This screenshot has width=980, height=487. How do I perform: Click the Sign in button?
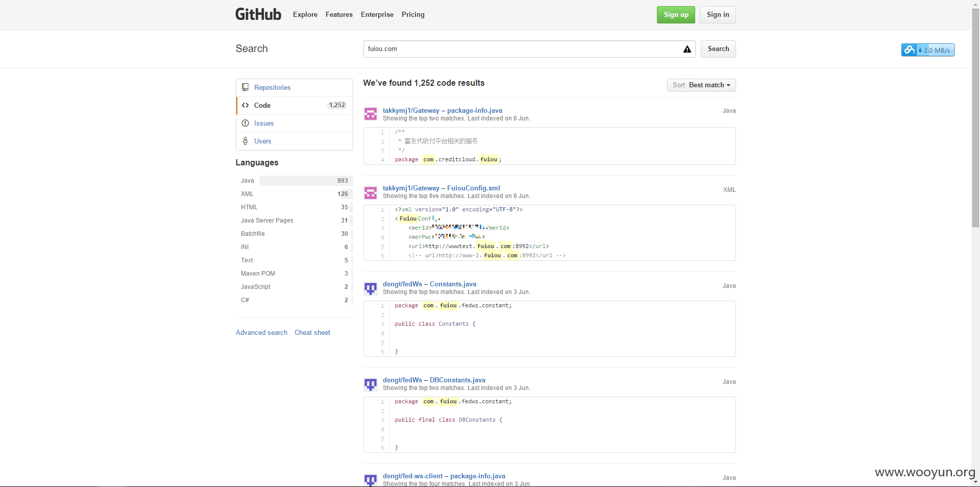(718, 15)
